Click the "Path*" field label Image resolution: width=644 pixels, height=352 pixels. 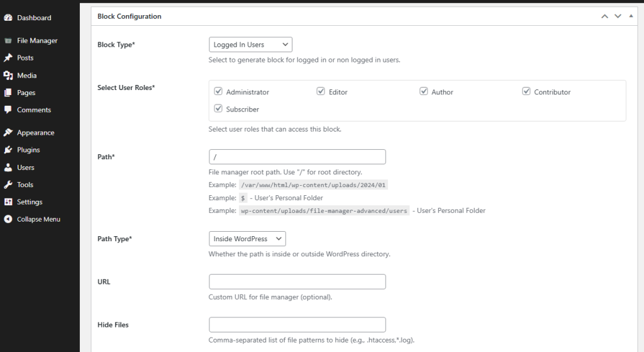tap(106, 157)
